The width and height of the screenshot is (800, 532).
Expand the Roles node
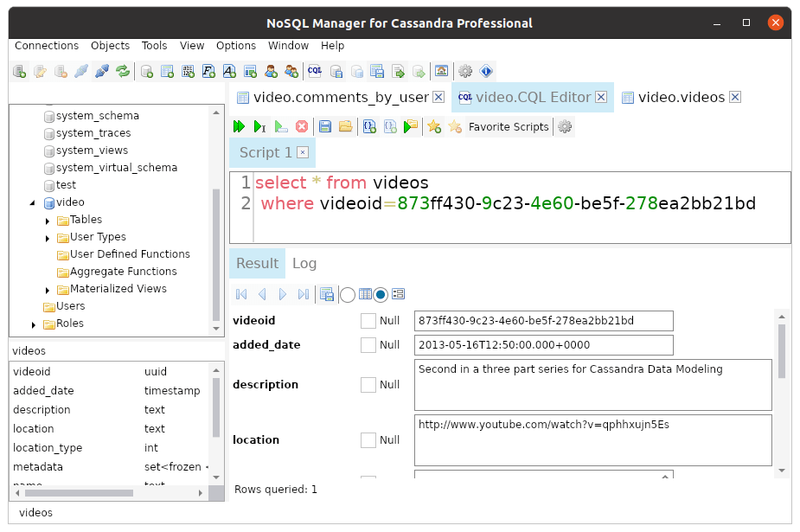click(34, 324)
